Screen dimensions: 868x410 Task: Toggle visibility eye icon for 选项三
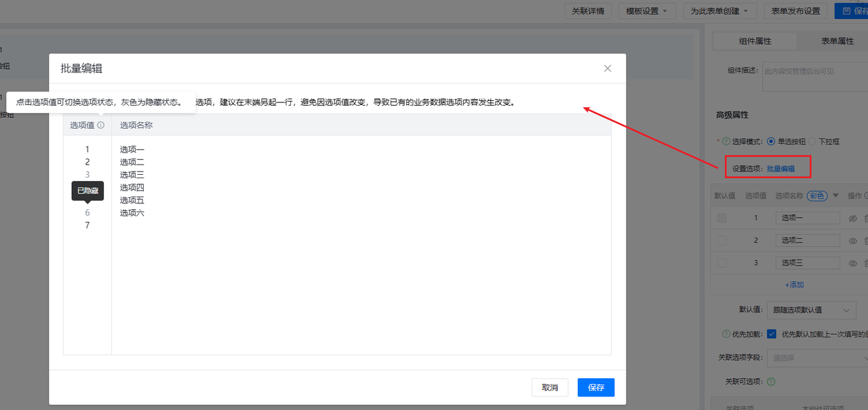click(853, 263)
